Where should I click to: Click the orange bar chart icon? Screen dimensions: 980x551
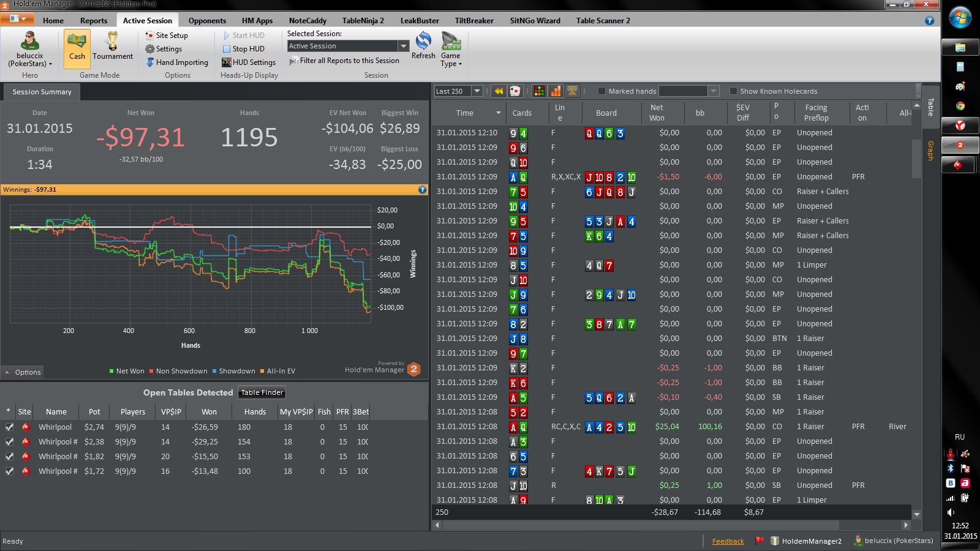click(556, 91)
